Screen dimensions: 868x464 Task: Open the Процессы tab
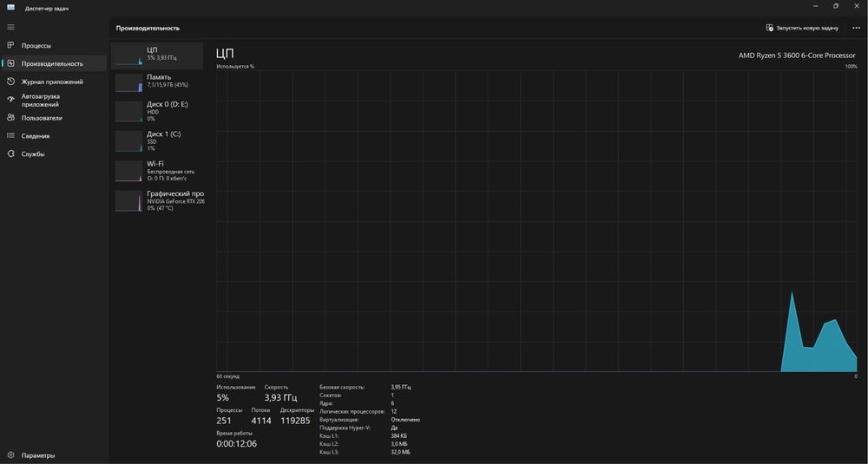54,45
